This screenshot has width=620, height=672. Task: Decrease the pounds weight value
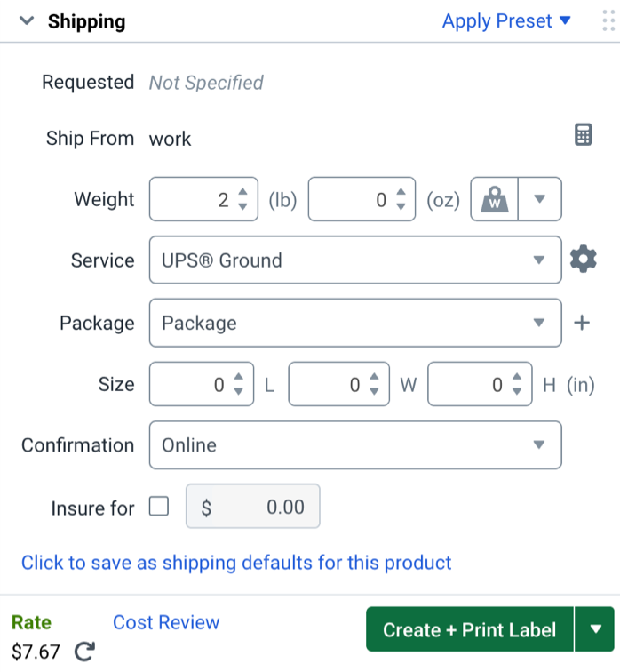pyautogui.click(x=242, y=206)
